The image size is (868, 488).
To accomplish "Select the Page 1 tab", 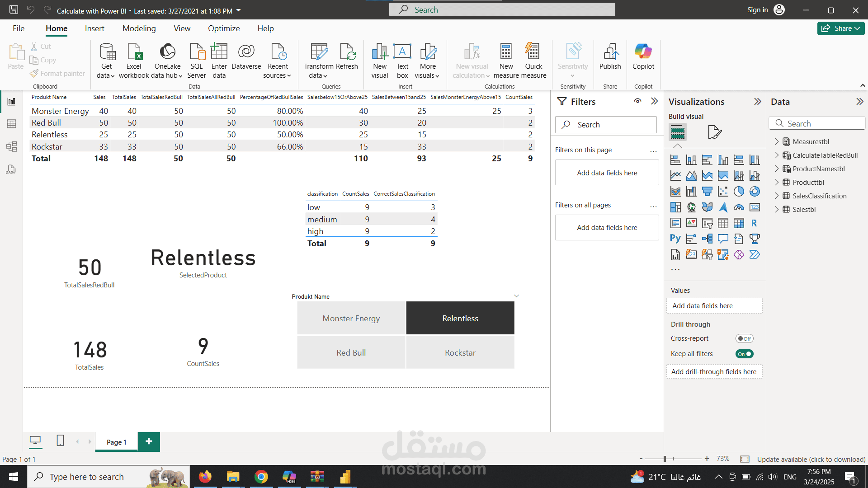I will (117, 442).
